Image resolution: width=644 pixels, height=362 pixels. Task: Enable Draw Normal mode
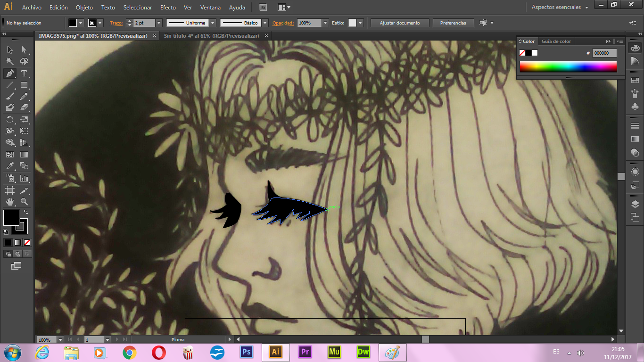pos(8,254)
